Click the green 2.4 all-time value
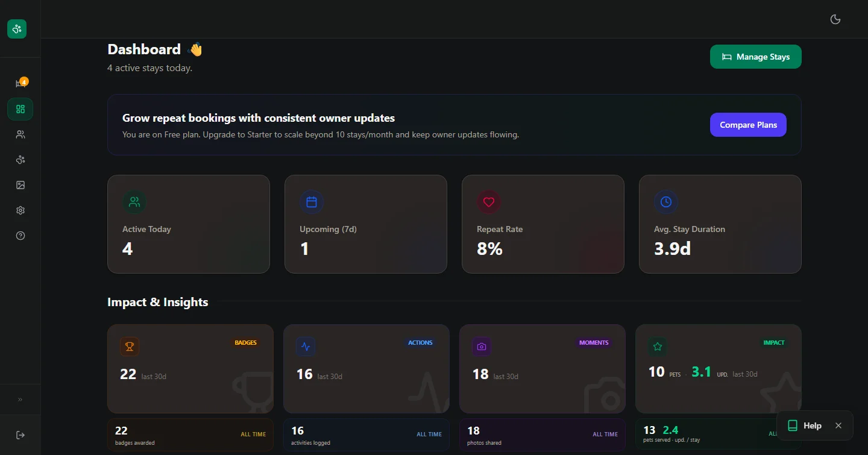This screenshot has width=868, height=455. (670, 430)
